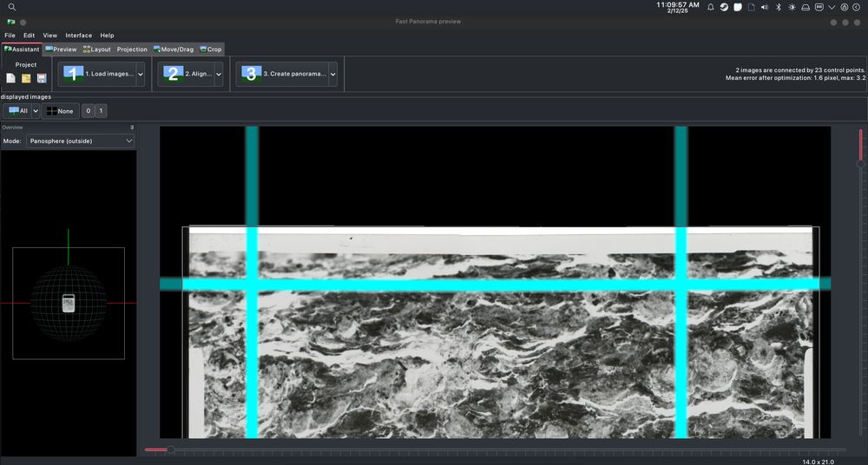Open the Help menu

coord(107,36)
